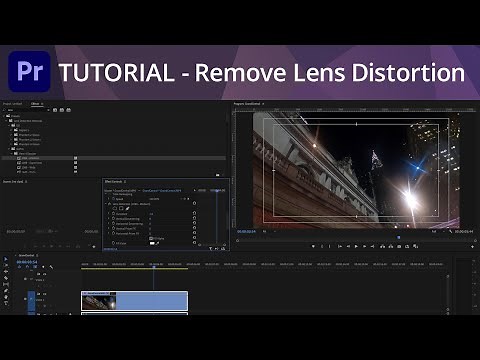Collapse the Lens Distortion Removal folder

coord(7,121)
